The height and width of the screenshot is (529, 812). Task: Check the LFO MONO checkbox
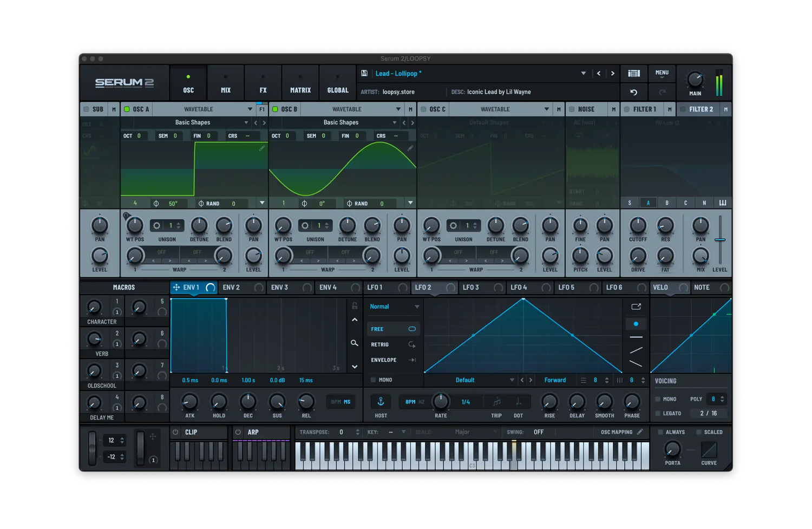coord(373,380)
